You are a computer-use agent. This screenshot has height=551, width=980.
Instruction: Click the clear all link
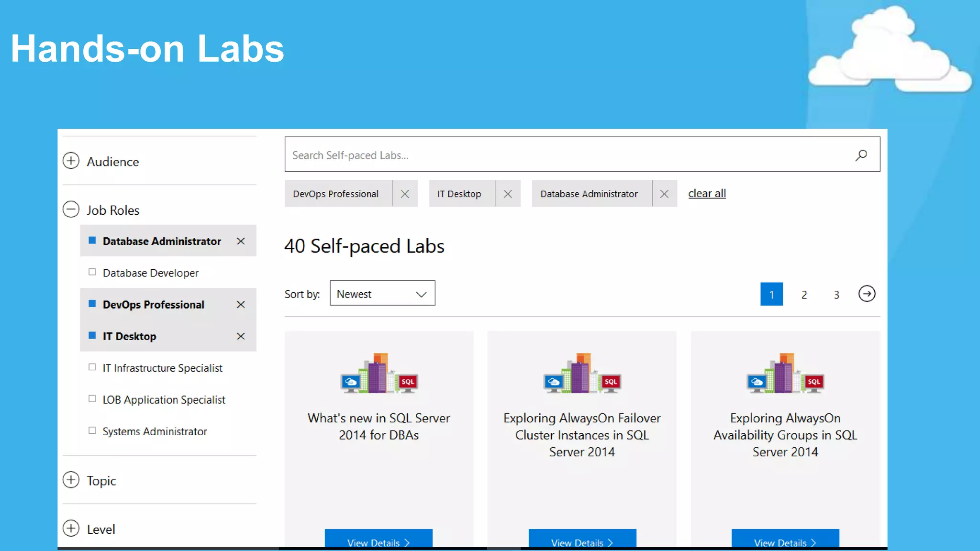point(707,193)
